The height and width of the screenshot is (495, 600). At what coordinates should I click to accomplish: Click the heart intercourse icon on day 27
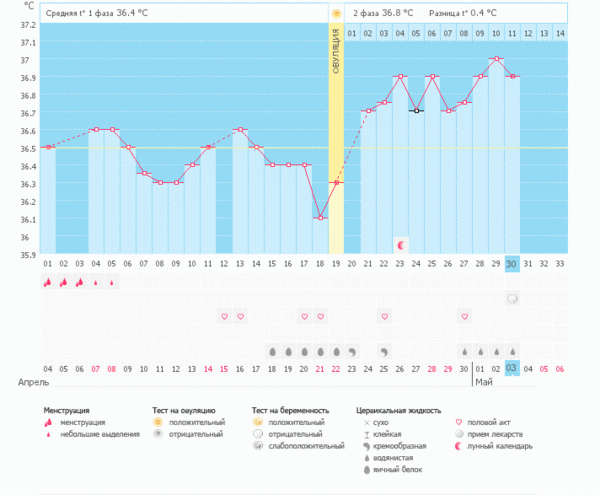[464, 316]
